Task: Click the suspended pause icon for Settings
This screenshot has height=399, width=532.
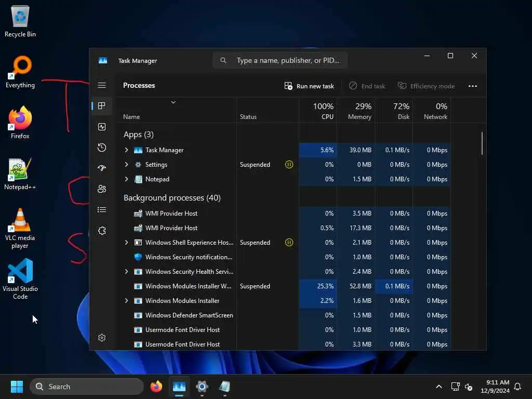Action: tap(289, 165)
